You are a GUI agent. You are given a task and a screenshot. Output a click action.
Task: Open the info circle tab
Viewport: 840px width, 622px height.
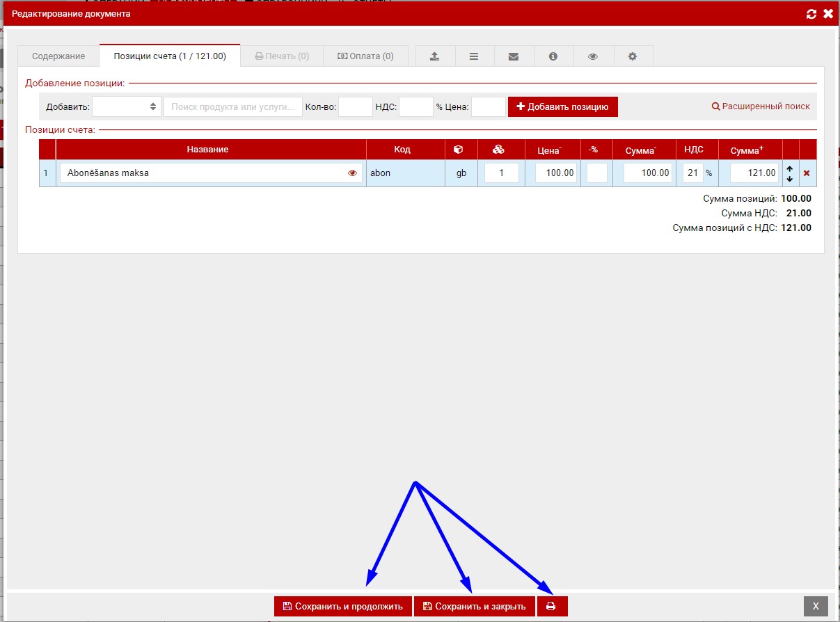click(x=553, y=56)
